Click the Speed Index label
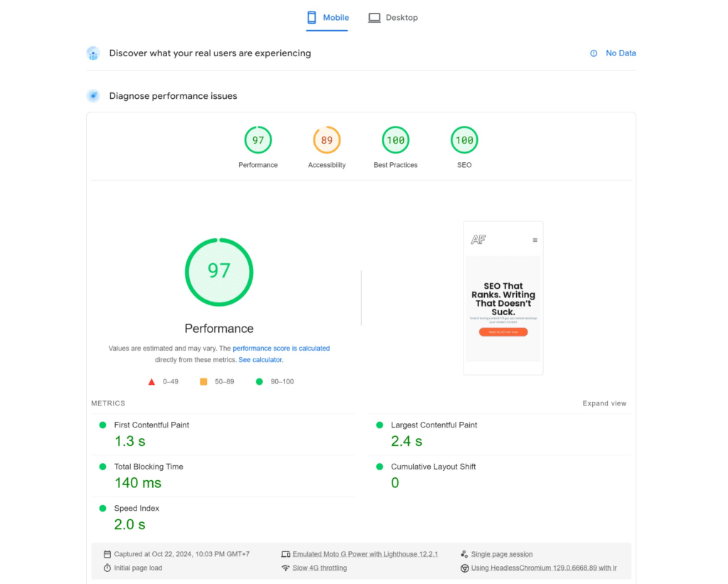The height and width of the screenshot is (584, 728). point(136,509)
